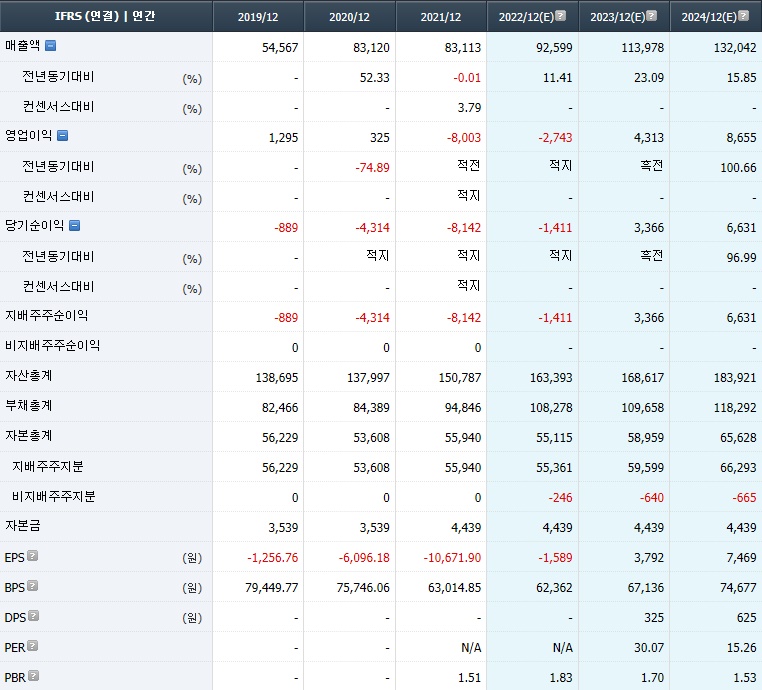Image resolution: width=762 pixels, height=690 pixels.
Task: Select the 부채총계 row label
Action: click(28, 406)
